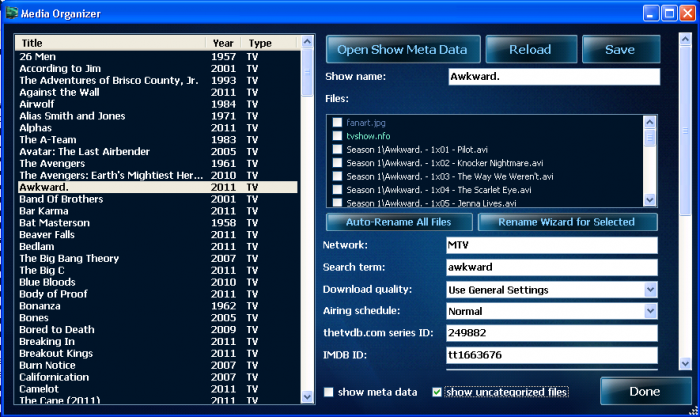Select Bonanza in the list
The height and width of the screenshot is (417, 700).
tap(158, 306)
